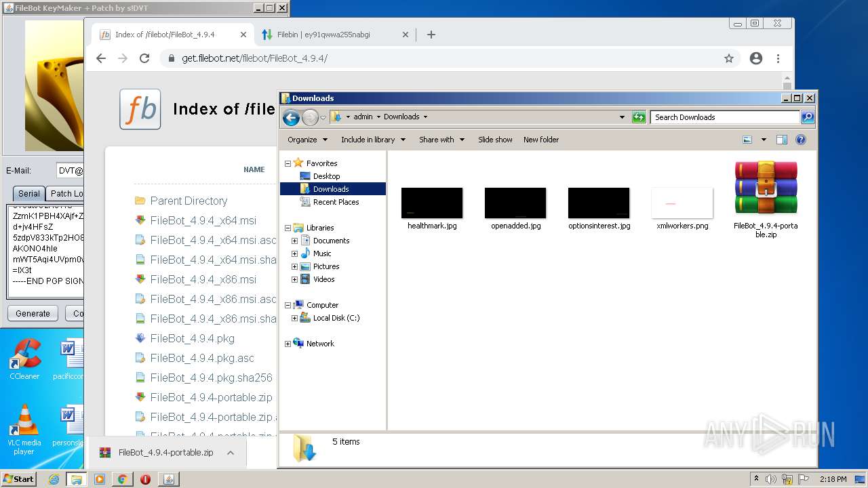Expand the Local Disk (C:) node
This screenshot has width=868, height=488.
294,318
